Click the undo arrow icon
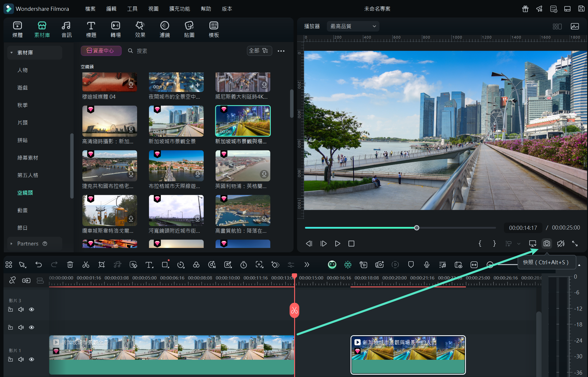The height and width of the screenshot is (377, 588). pos(39,265)
